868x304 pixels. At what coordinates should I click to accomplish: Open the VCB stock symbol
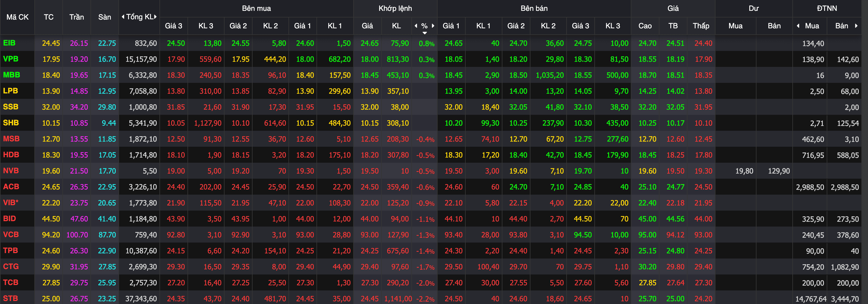(x=11, y=234)
